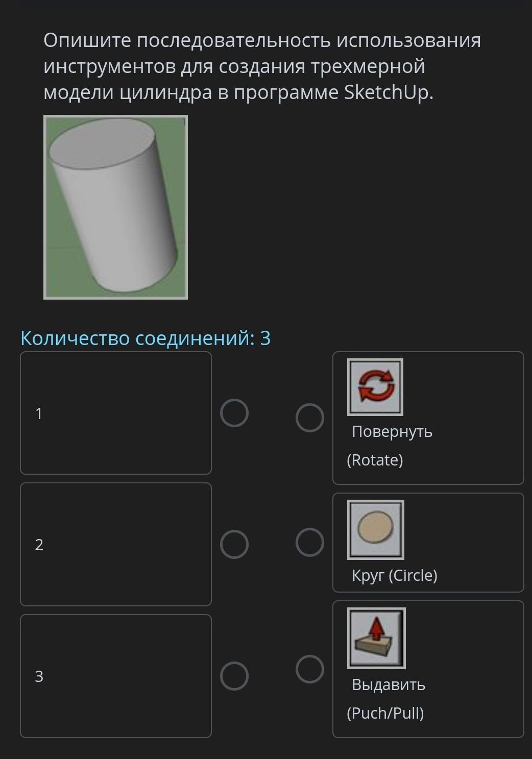Viewport: 532px width, 759px height.
Task: Click the question text about SketchUp
Action: point(262,66)
